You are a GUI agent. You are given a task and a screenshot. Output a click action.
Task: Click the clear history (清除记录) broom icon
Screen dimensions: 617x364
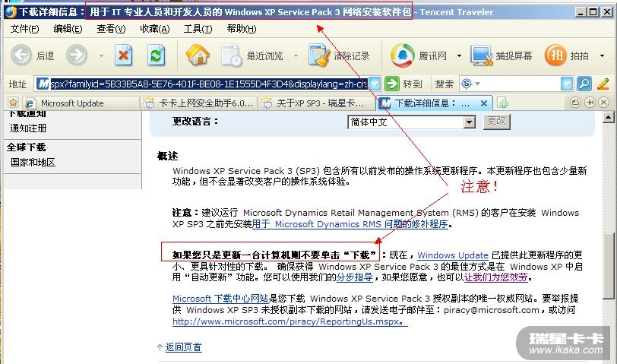tap(319, 55)
